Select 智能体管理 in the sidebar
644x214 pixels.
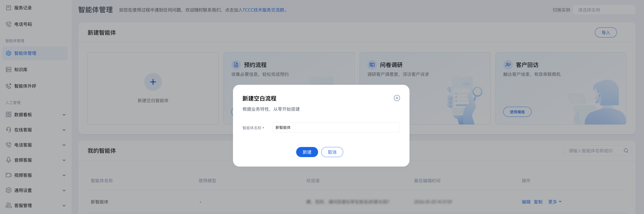[25, 53]
